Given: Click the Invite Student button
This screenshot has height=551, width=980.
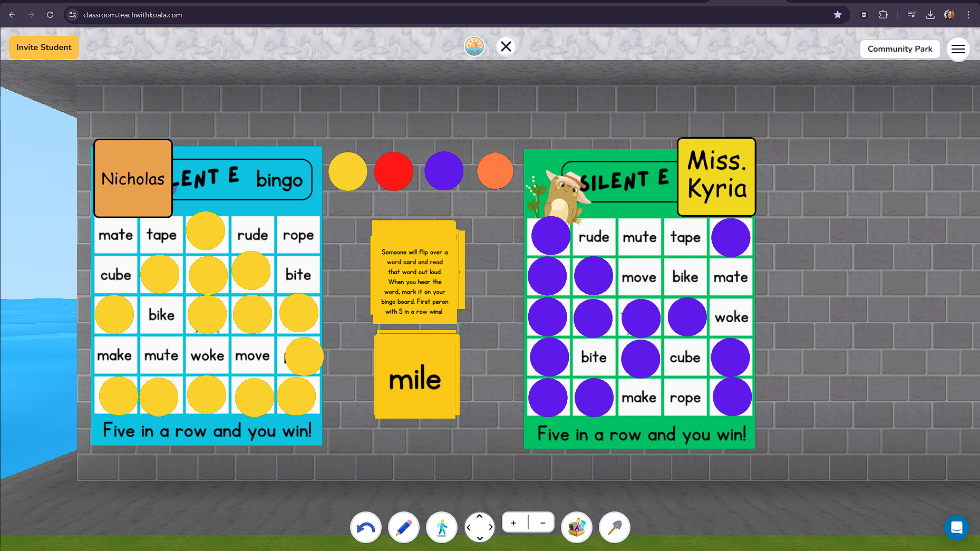Looking at the screenshot, I should (x=44, y=47).
